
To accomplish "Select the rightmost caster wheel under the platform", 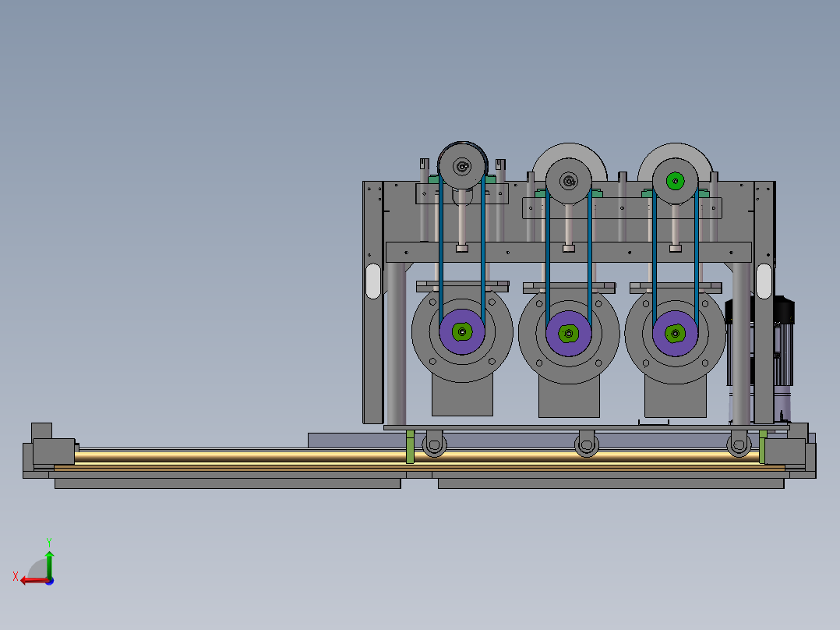I will (739, 445).
